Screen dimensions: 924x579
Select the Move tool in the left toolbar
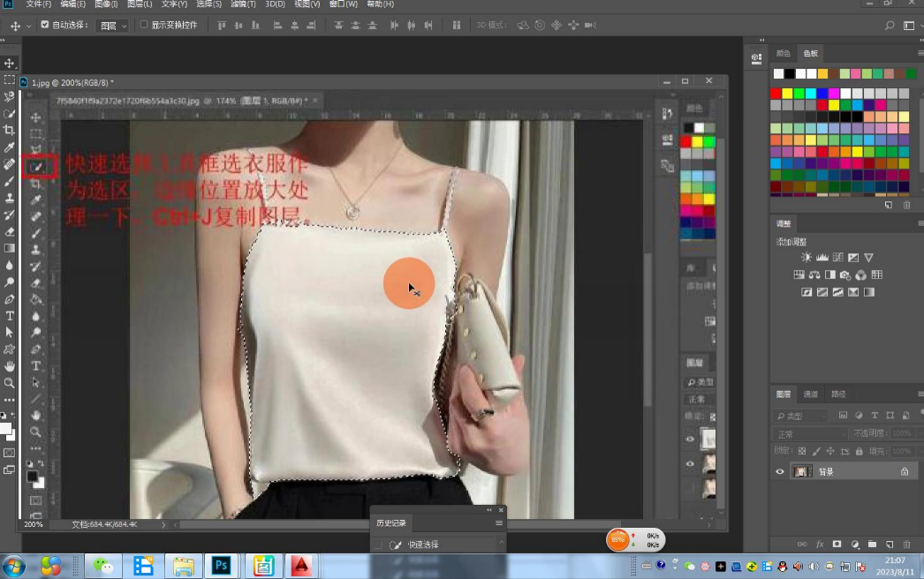(10, 63)
